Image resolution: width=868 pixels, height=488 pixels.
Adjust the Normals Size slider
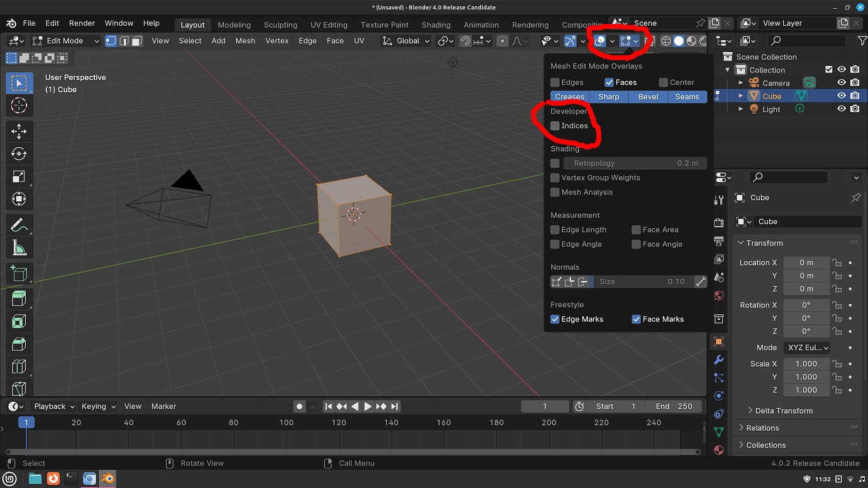(x=642, y=282)
